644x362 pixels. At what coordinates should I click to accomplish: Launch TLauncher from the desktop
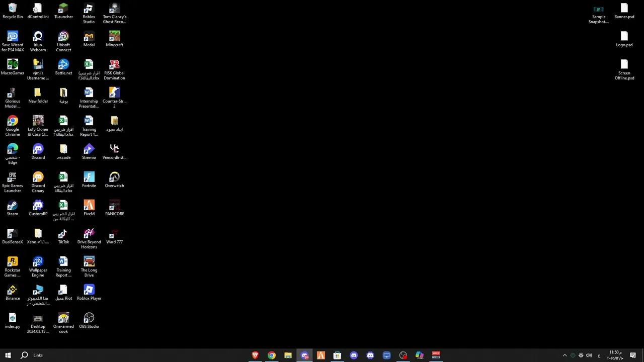click(x=63, y=12)
